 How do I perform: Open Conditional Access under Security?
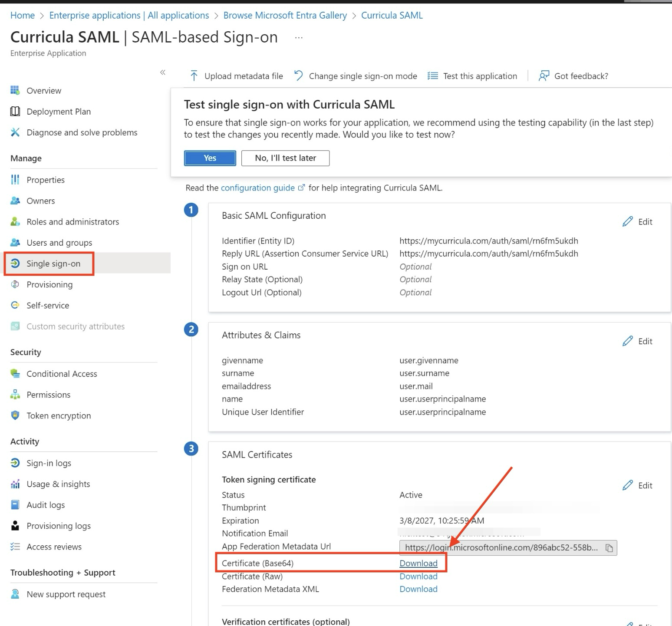pyautogui.click(x=62, y=374)
